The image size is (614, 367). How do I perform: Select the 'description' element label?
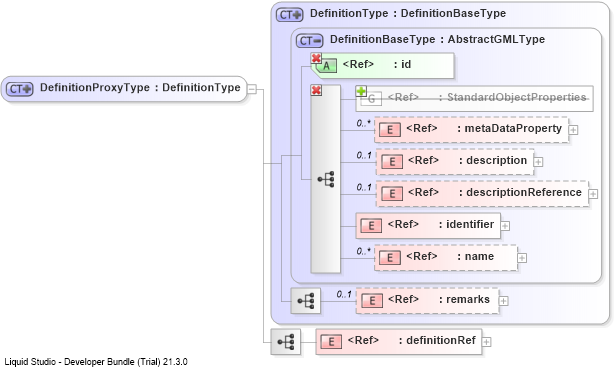point(497,161)
